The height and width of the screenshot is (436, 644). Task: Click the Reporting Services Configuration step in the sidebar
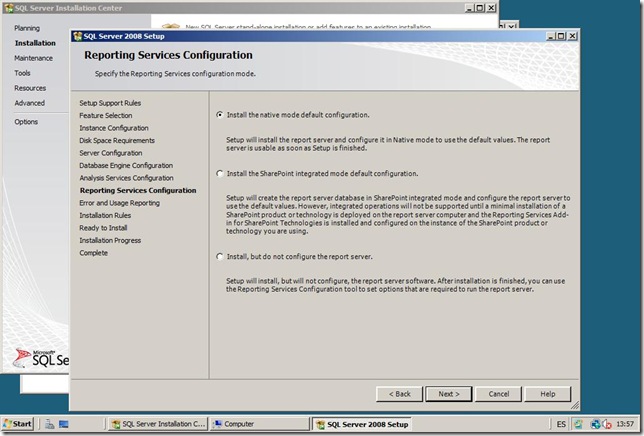coord(138,190)
